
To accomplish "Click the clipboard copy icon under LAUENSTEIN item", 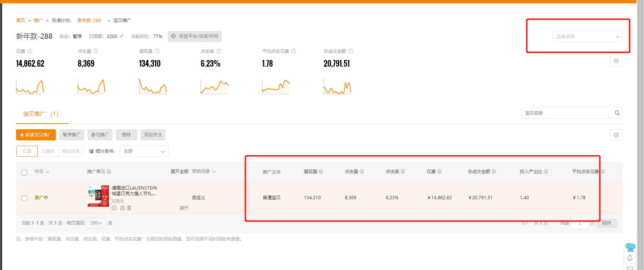I will click(x=122, y=208).
